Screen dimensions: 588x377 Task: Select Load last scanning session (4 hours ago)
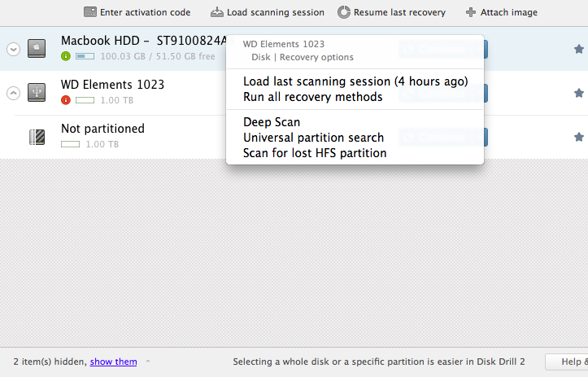(355, 81)
